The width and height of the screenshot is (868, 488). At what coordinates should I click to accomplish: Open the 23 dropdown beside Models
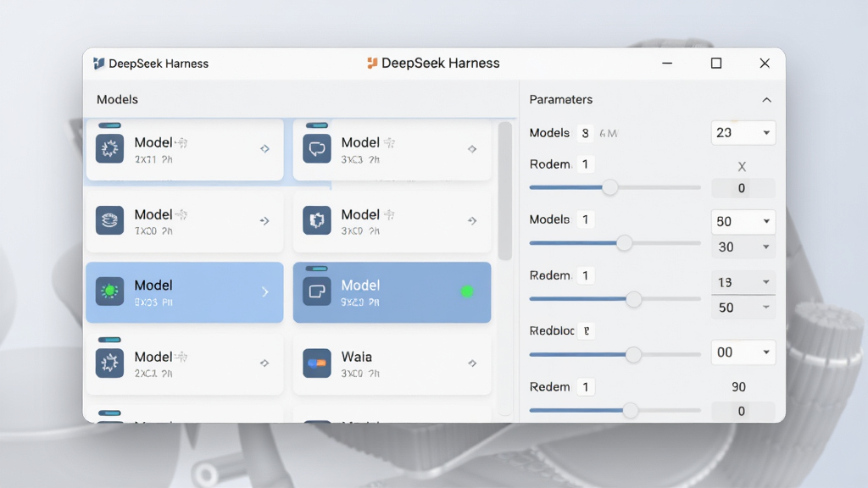coord(743,133)
